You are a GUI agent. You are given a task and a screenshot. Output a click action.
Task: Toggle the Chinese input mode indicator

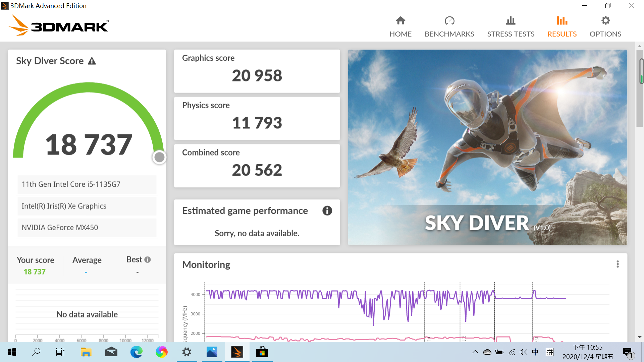pos(535,352)
